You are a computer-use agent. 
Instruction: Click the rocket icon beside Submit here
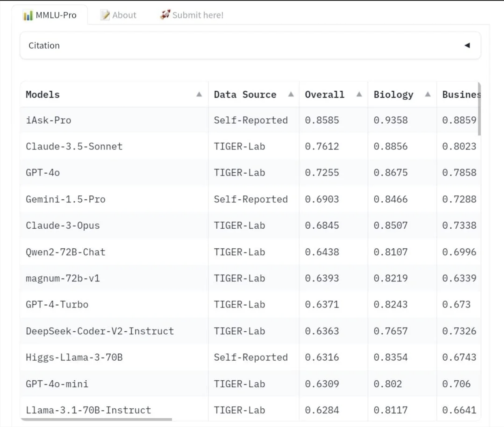point(165,14)
